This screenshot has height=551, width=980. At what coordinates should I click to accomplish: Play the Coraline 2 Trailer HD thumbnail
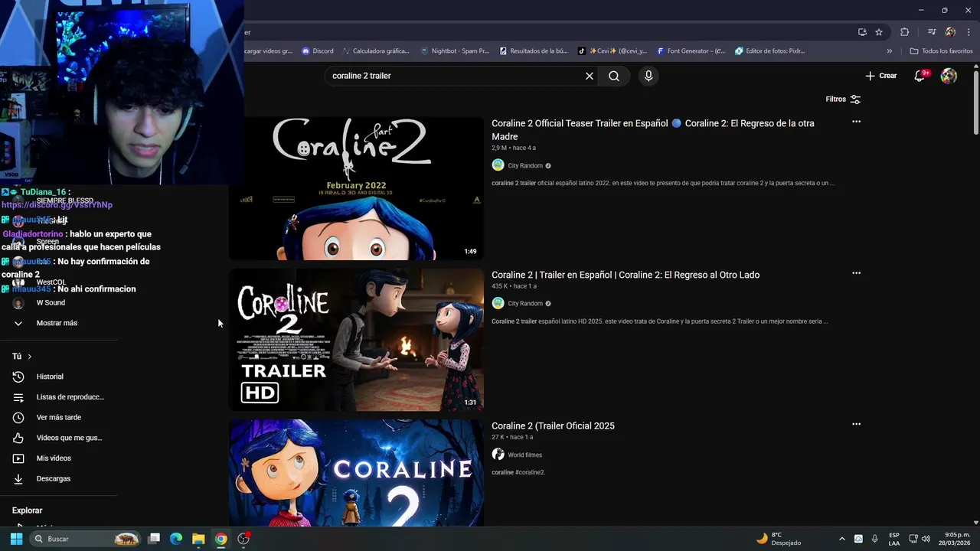click(356, 339)
